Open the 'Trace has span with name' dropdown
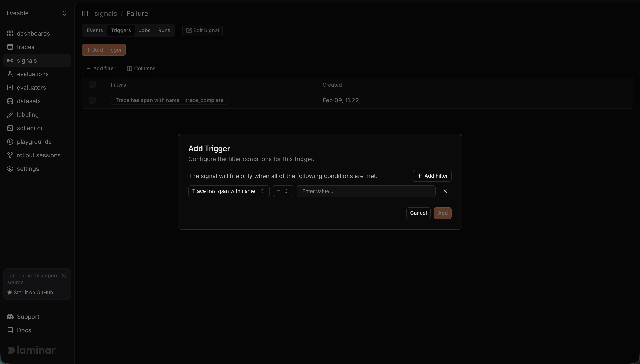The width and height of the screenshot is (640, 364). tap(229, 191)
